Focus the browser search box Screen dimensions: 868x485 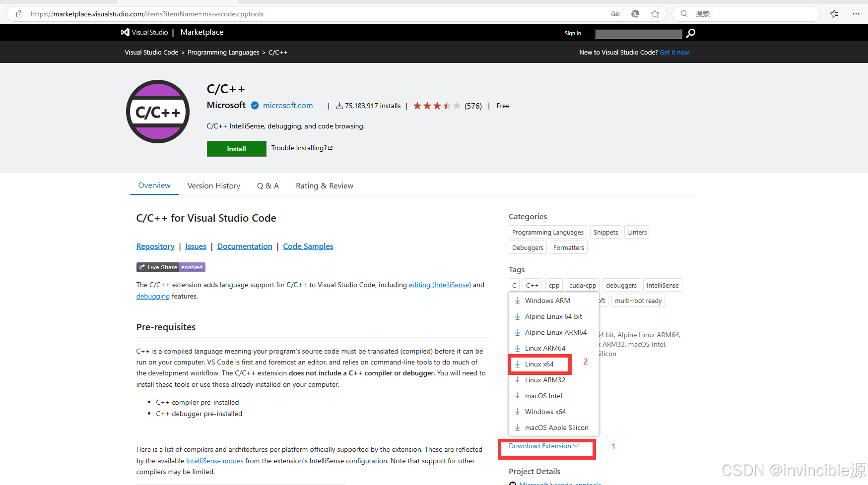745,14
